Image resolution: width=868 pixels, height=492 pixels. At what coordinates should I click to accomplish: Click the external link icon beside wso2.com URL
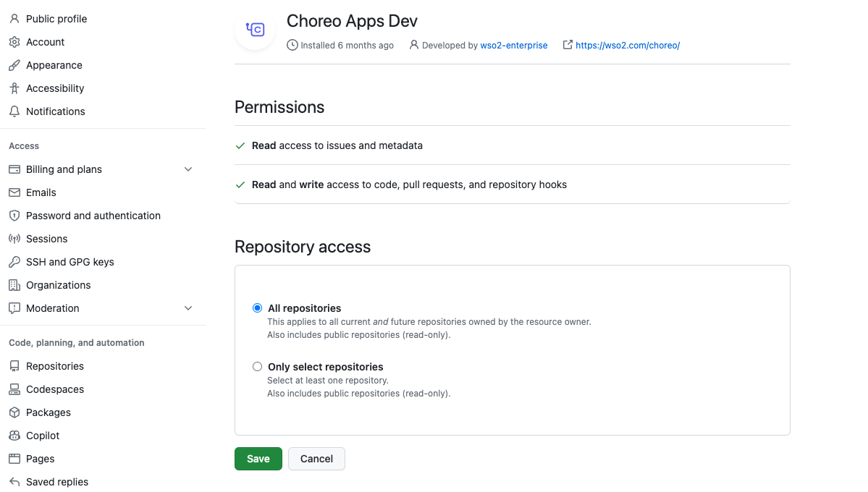click(568, 45)
